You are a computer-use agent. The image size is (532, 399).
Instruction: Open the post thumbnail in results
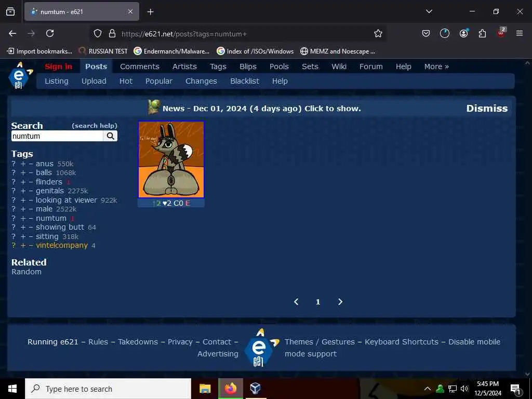pyautogui.click(x=171, y=159)
